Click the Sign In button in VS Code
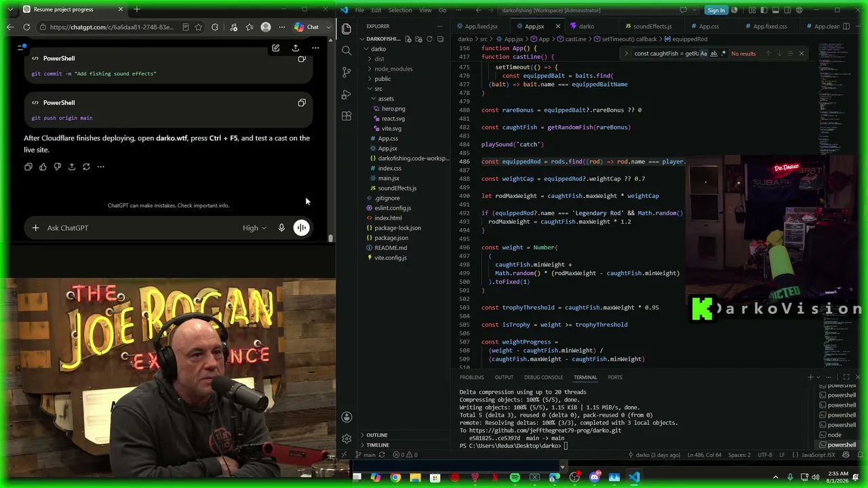868x488 pixels. click(x=716, y=10)
